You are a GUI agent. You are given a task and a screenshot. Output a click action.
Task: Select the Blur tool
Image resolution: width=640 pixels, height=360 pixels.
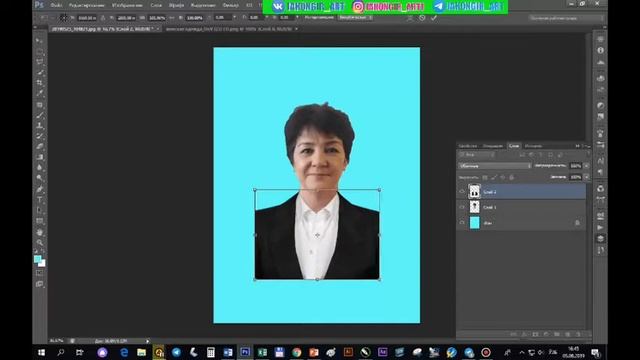pyautogui.click(x=40, y=167)
